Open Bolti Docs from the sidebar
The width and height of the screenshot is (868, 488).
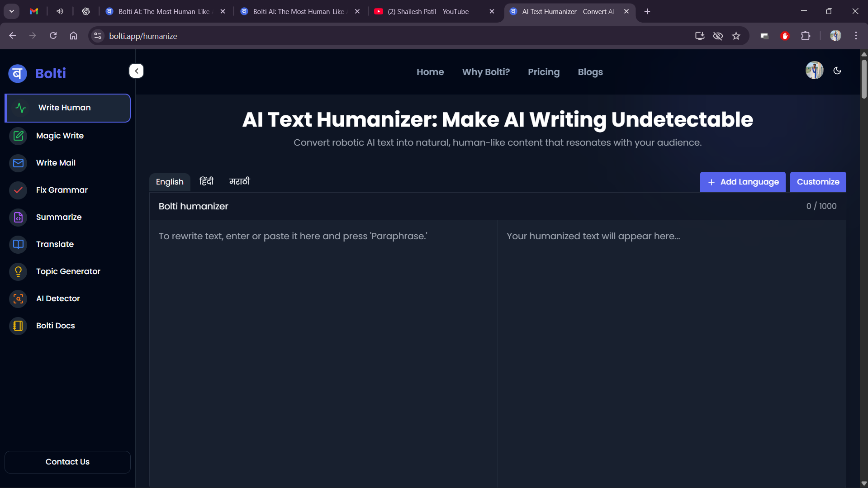[55, 326]
